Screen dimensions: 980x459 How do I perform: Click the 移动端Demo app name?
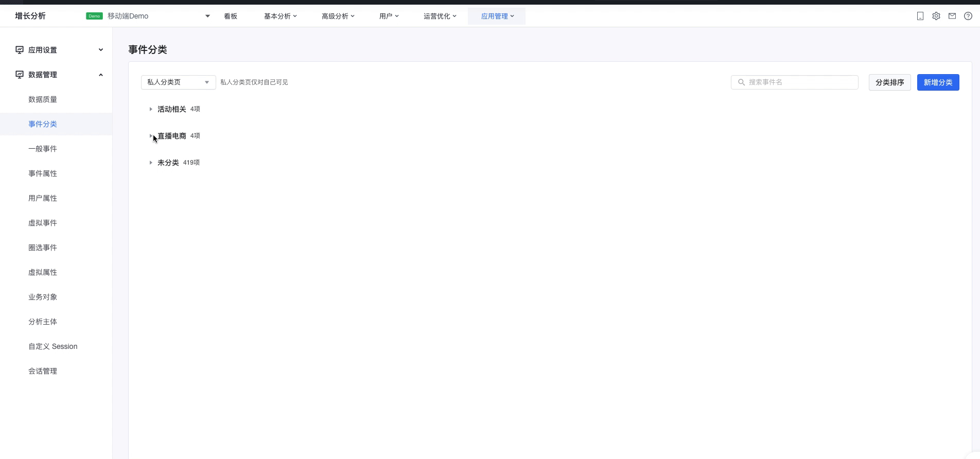coord(128,16)
